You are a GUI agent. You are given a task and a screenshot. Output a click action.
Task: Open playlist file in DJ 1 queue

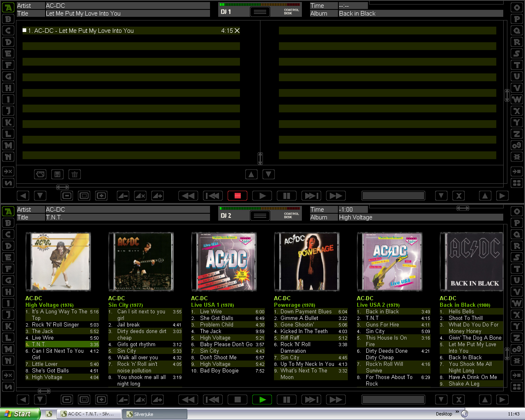[40, 174]
